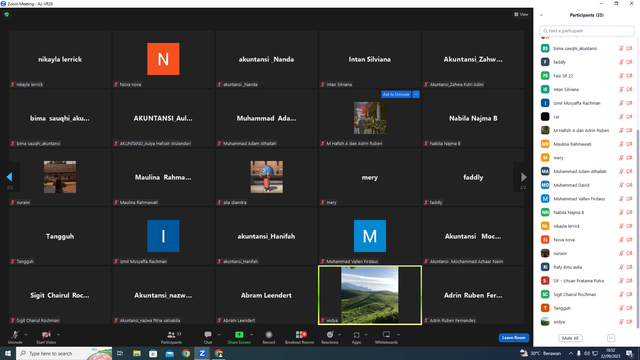Select Muhammad Adam Athallah in participant list
Viewport: 640px width, 360px height.
(586, 171)
